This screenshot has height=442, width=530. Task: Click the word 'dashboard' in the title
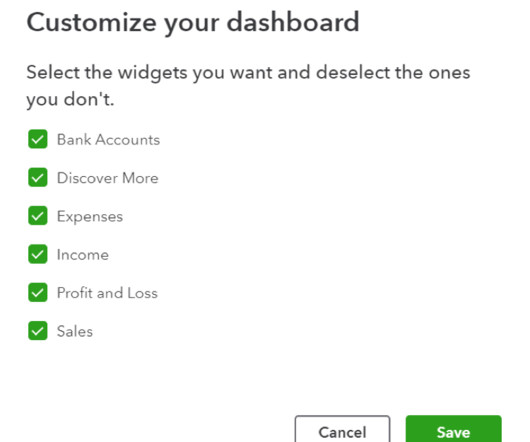tap(293, 22)
